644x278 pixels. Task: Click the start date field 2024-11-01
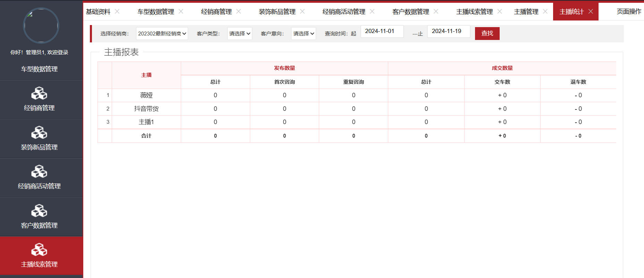[382, 31]
